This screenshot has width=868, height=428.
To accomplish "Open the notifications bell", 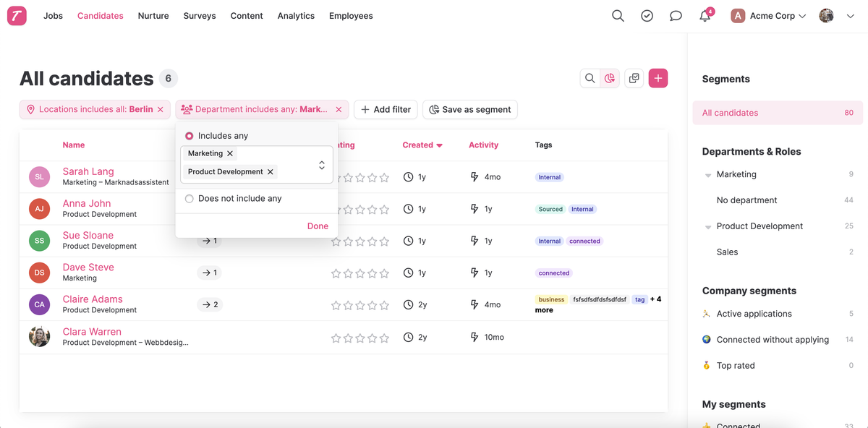I will (705, 16).
